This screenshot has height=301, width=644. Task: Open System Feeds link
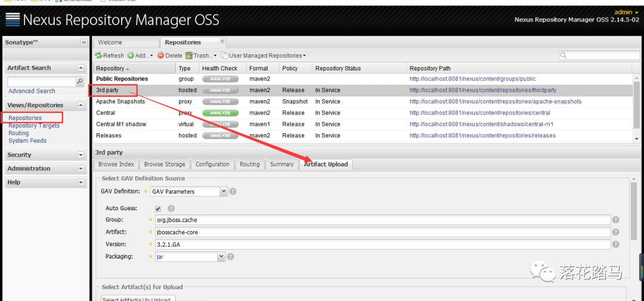point(27,140)
